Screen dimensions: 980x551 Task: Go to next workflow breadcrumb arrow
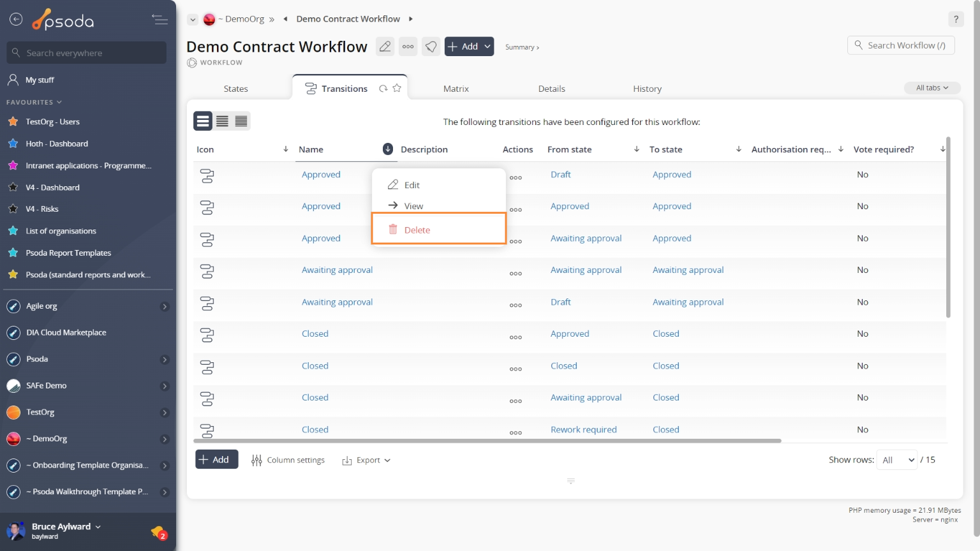point(410,19)
